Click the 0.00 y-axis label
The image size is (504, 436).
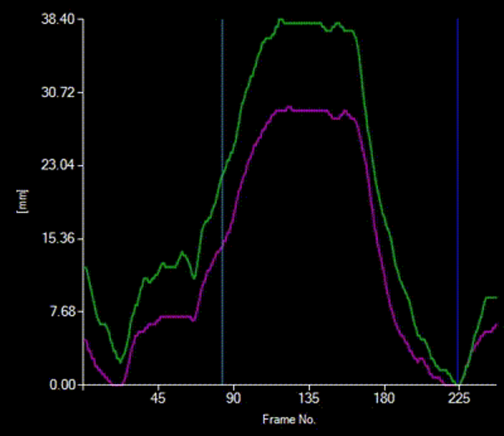(63, 384)
